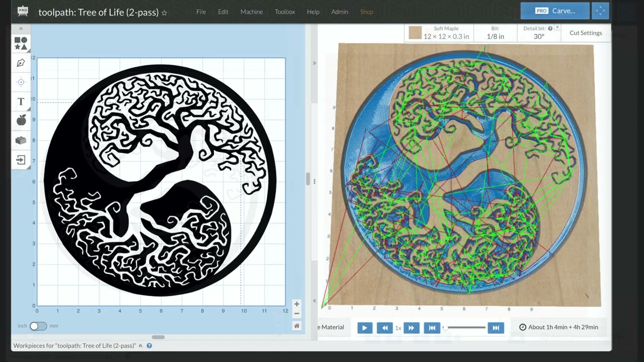Click the material color swatch
Image resolution: width=644 pixels, height=362 pixels.
tap(415, 33)
